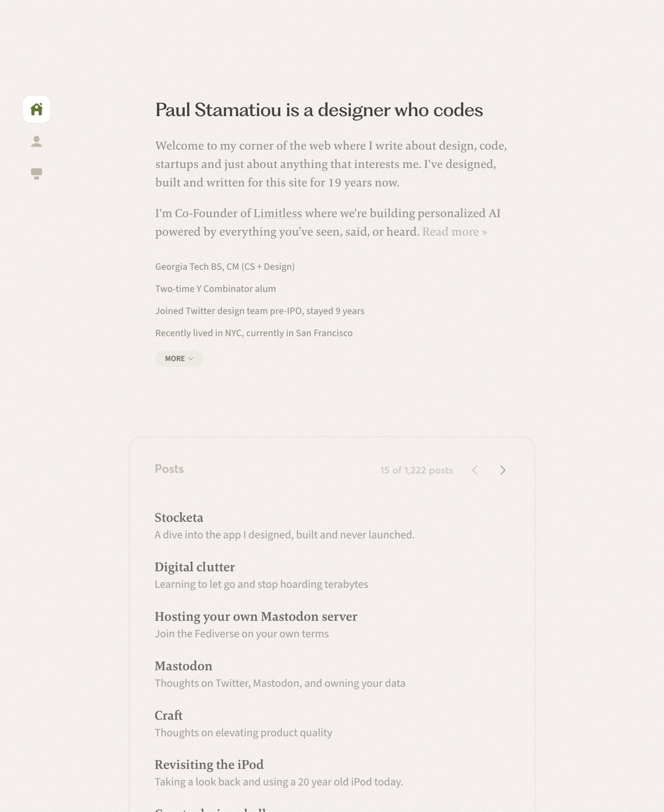The width and height of the screenshot is (664, 812).
Task: Open the About person icon
Action: [x=36, y=141]
